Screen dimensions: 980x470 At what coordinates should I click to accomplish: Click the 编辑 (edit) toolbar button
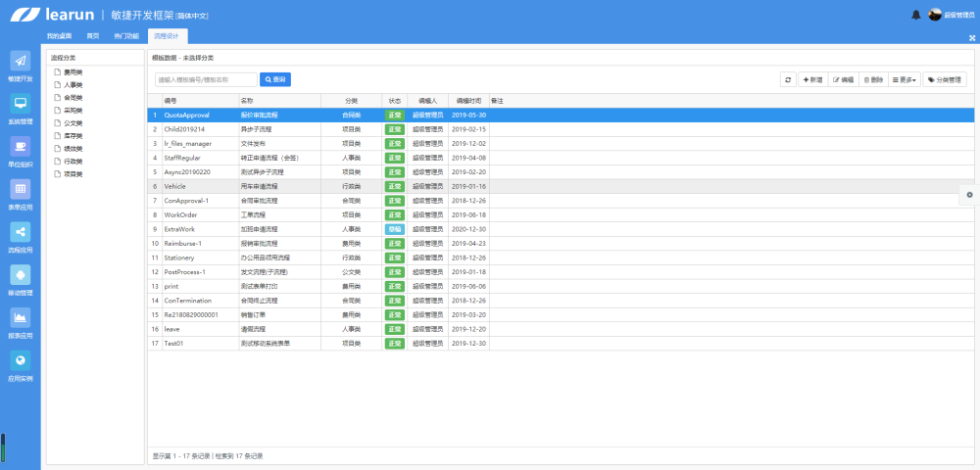point(843,80)
